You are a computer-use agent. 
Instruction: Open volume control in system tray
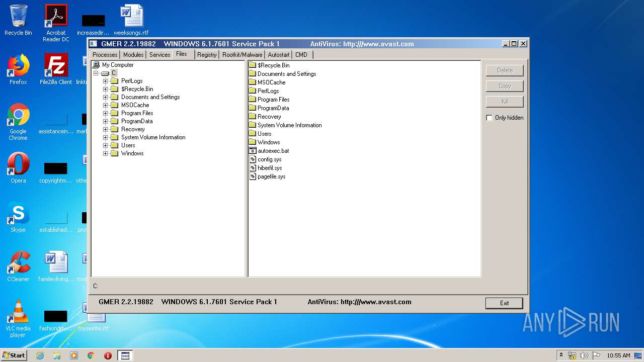(x=584, y=355)
